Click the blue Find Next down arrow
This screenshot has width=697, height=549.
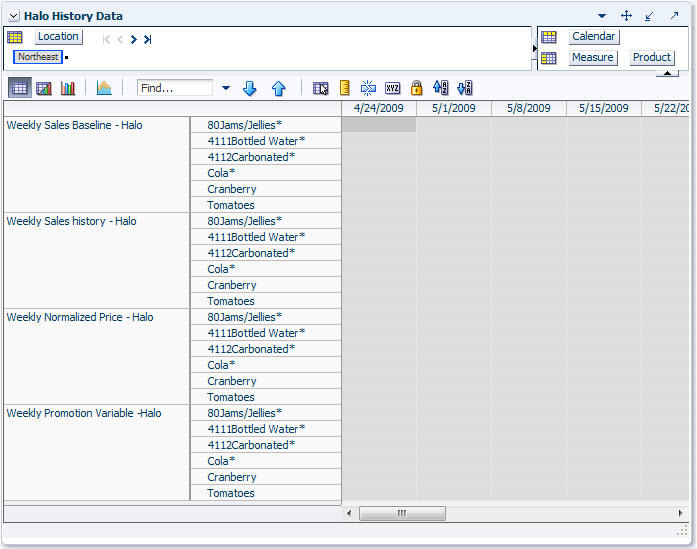click(x=250, y=88)
